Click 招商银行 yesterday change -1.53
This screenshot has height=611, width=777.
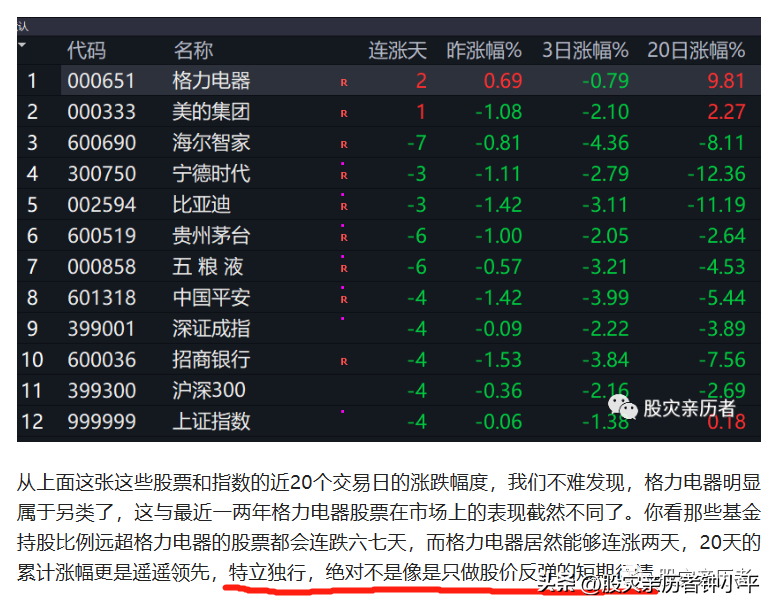pos(499,360)
